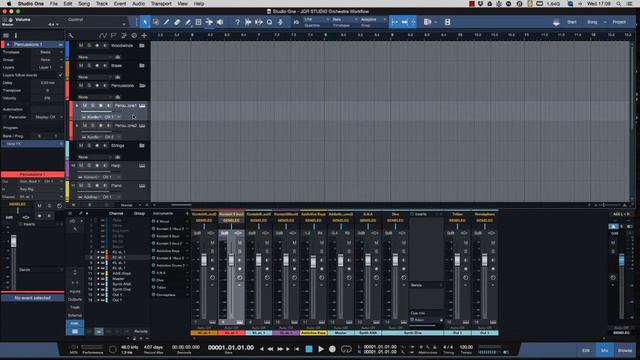
Task: Open the Group dropdown in inspector
Action: 47,60
